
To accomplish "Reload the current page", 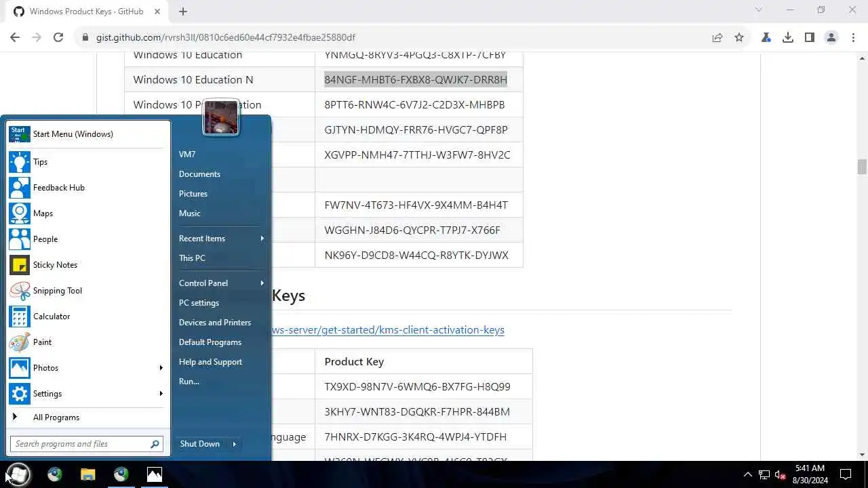I will 58,37.
